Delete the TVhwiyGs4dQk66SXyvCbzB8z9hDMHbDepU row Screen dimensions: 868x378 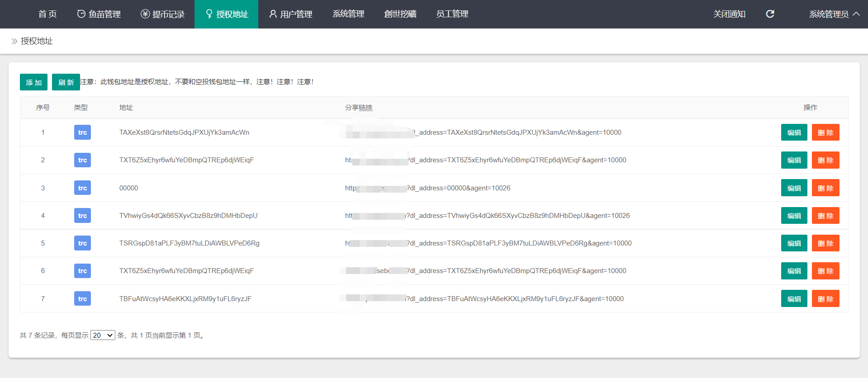coord(825,216)
